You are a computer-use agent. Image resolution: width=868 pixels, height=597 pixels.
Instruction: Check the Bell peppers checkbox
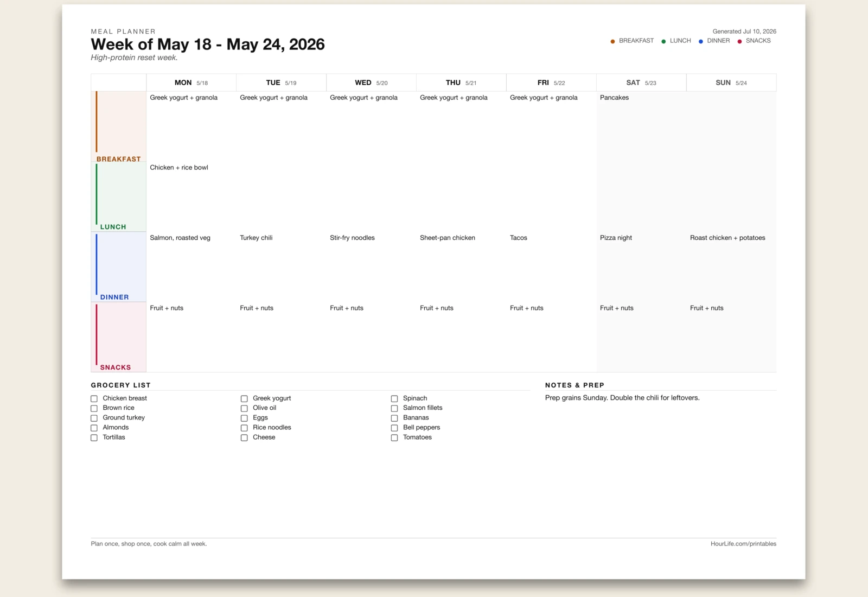pyautogui.click(x=394, y=428)
